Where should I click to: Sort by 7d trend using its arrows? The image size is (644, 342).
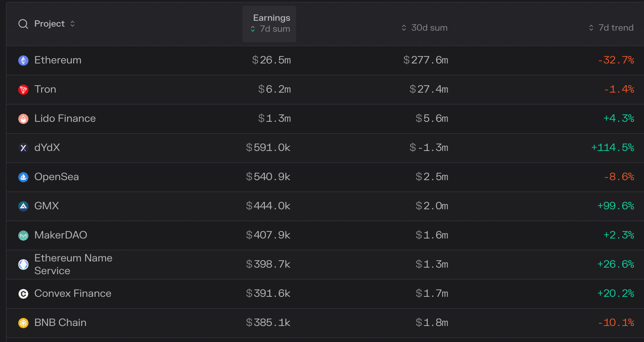point(591,28)
